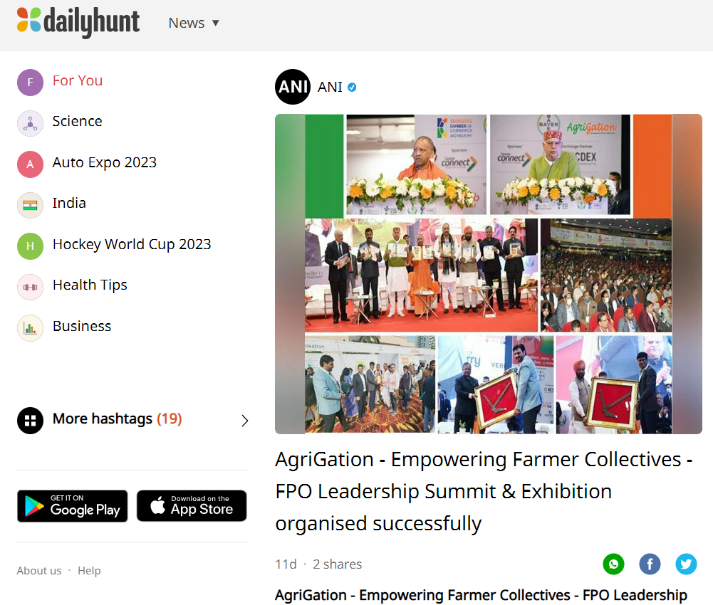
Task: Open the News dropdown menu
Action: pyautogui.click(x=194, y=23)
